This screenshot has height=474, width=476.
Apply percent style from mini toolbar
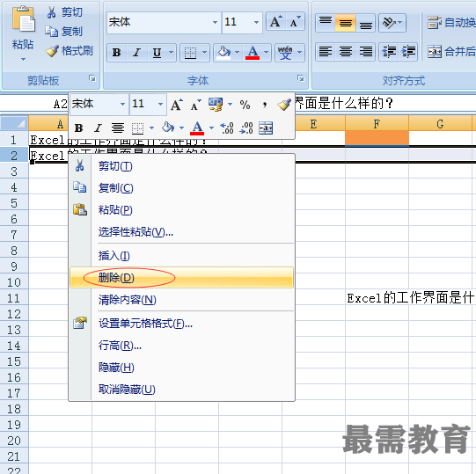point(245,105)
